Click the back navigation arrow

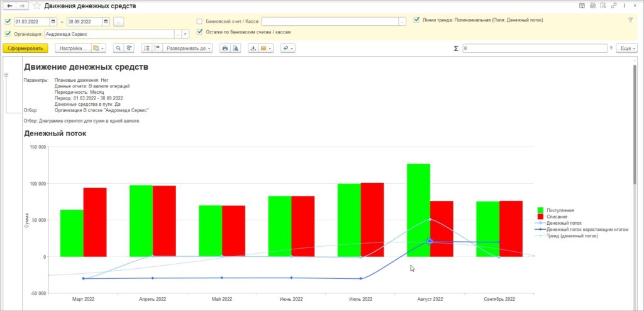9,6
